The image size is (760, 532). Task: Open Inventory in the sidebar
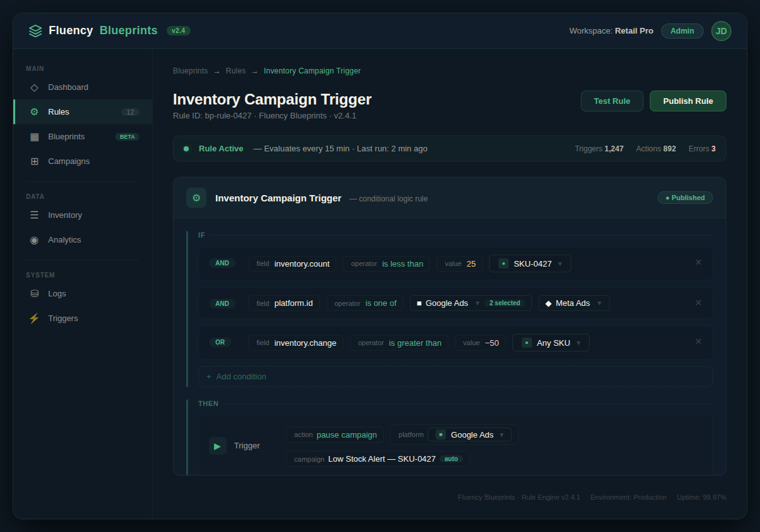point(83,215)
